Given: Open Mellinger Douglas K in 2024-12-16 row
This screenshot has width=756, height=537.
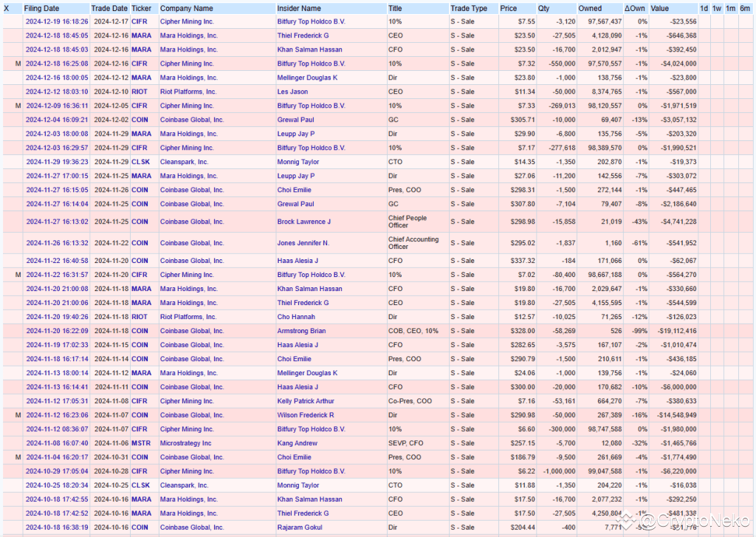Looking at the screenshot, I should pyautogui.click(x=307, y=78).
